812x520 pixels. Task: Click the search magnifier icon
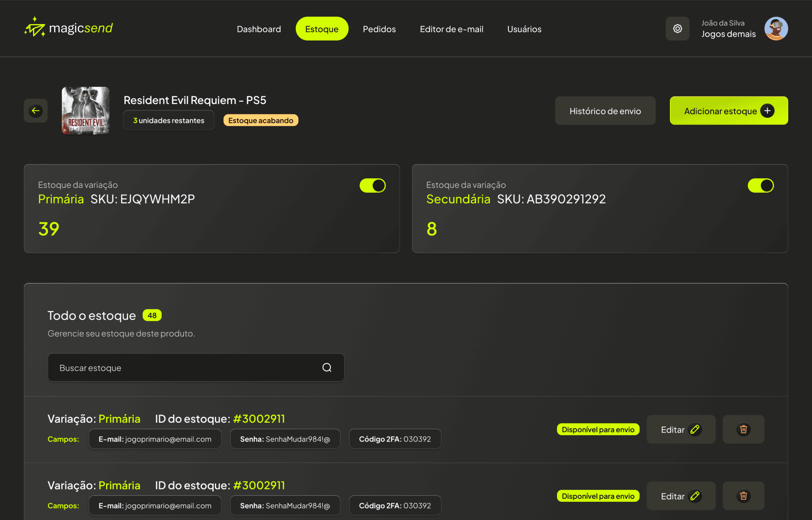(x=327, y=367)
